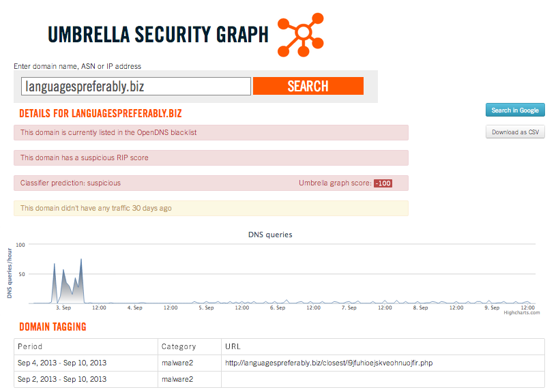The height and width of the screenshot is (392, 558).
Task: Click the Highcharts.com credit link
Action: click(x=521, y=313)
